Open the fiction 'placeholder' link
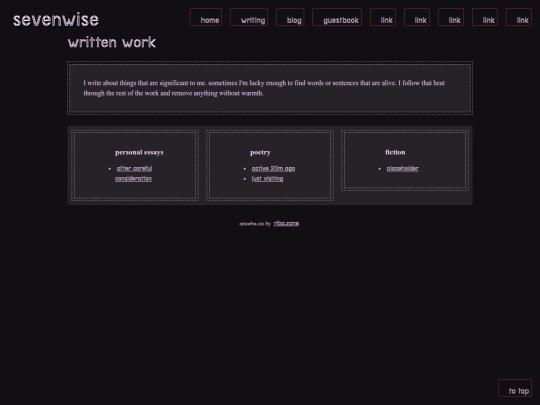The image size is (540, 405). tap(403, 168)
